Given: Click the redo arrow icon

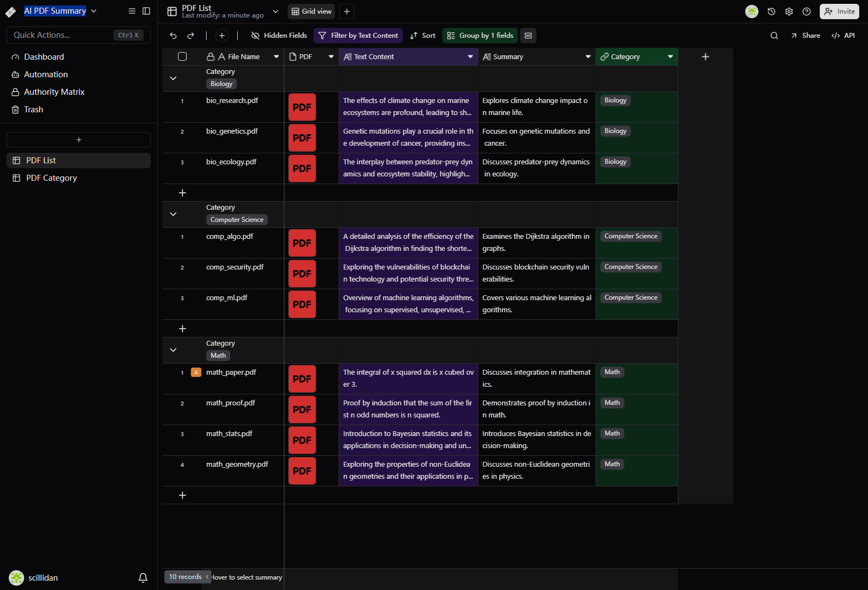Looking at the screenshot, I should point(191,36).
